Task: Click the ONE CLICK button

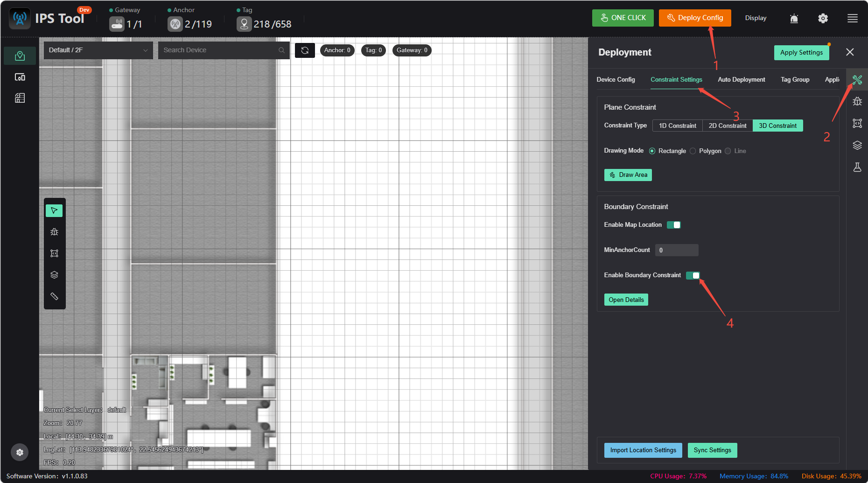Action: 623,18
